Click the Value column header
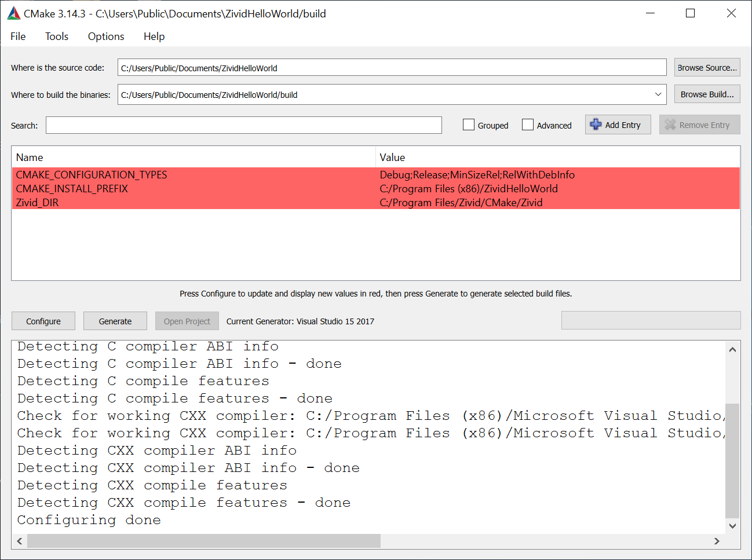Screen dimensions: 752x560 click(x=558, y=158)
